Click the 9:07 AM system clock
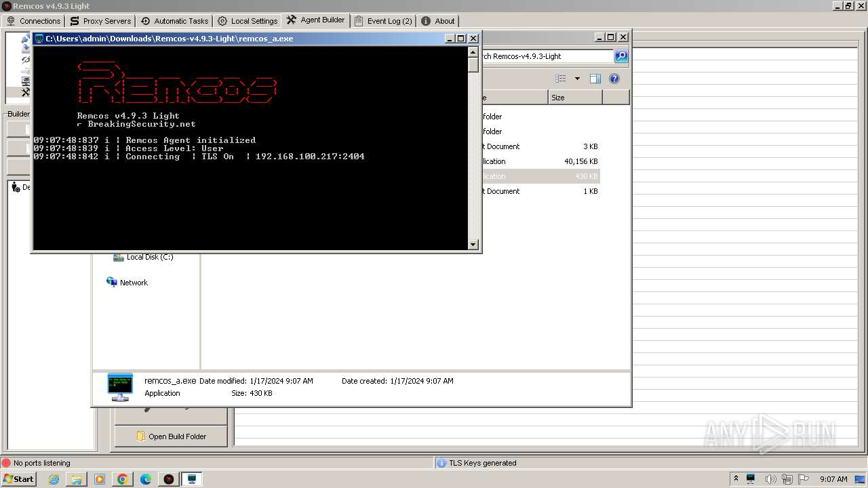868x488 pixels. coord(833,479)
